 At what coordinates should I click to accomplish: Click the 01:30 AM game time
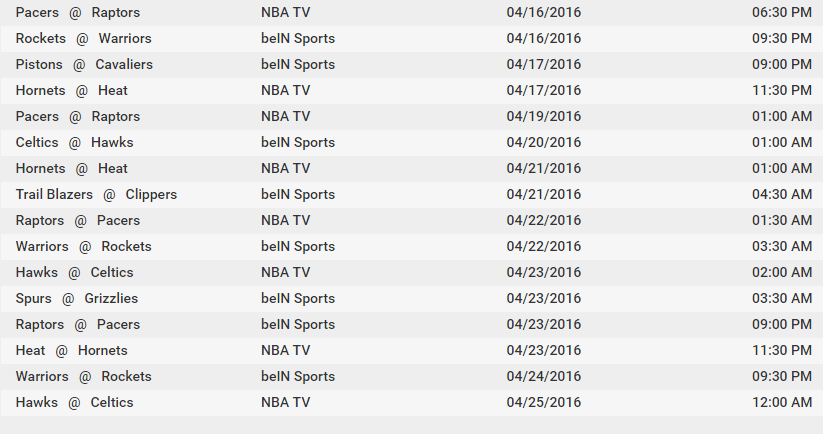(781, 220)
